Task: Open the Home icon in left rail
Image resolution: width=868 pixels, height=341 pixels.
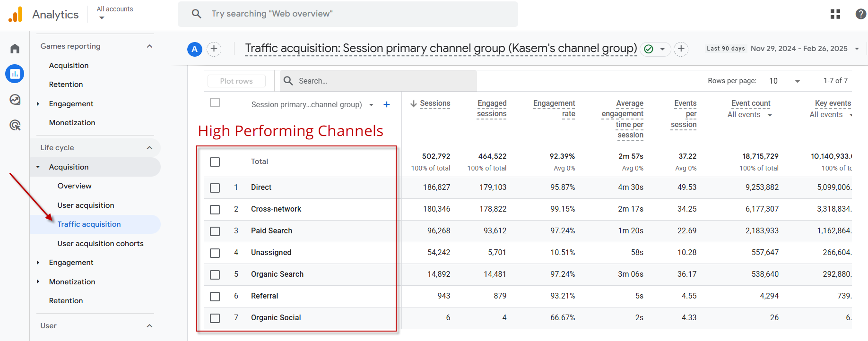Action: coord(15,49)
